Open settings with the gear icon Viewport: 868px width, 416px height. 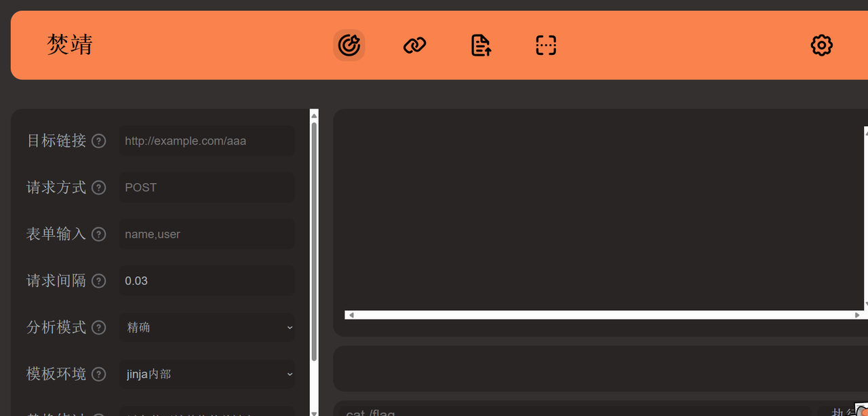pos(821,45)
